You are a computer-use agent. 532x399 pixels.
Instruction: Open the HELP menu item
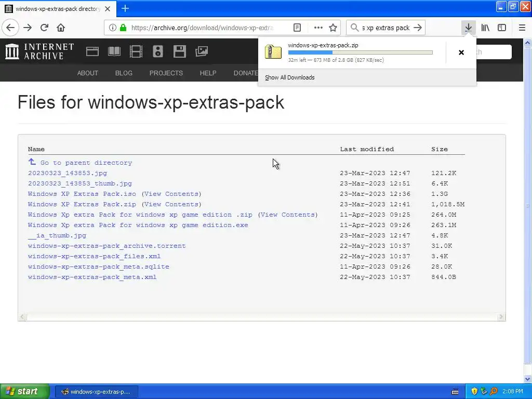pos(208,73)
